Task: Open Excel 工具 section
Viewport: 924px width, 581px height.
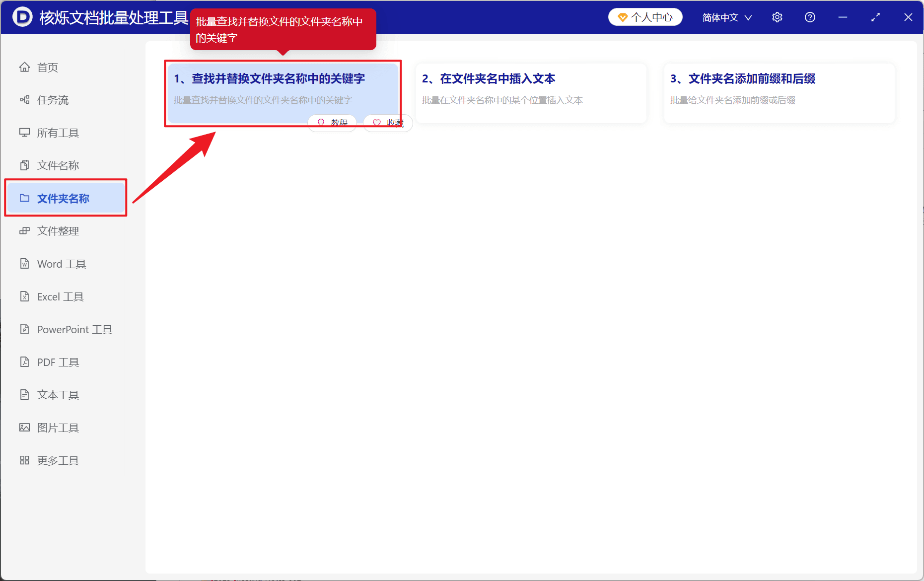Action: coord(66,296)
